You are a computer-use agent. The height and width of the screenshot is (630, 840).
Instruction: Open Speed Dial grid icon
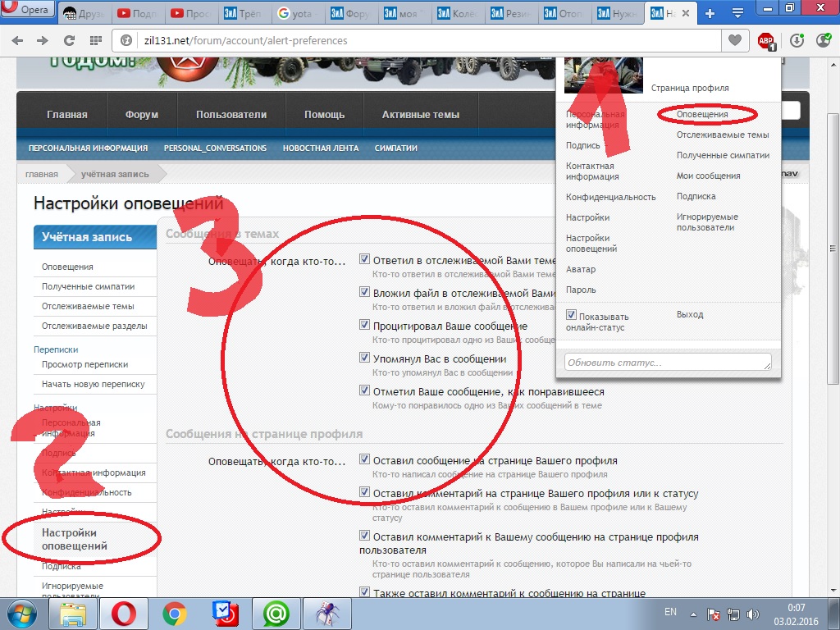coord(96,40)
